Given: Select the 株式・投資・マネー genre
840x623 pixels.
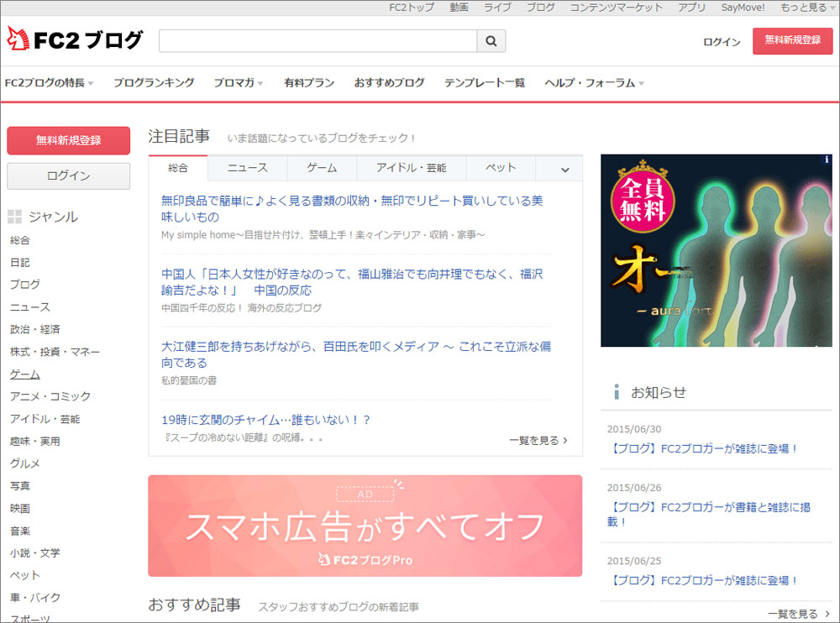Looking at the screenshot, I should pos(55,352).
